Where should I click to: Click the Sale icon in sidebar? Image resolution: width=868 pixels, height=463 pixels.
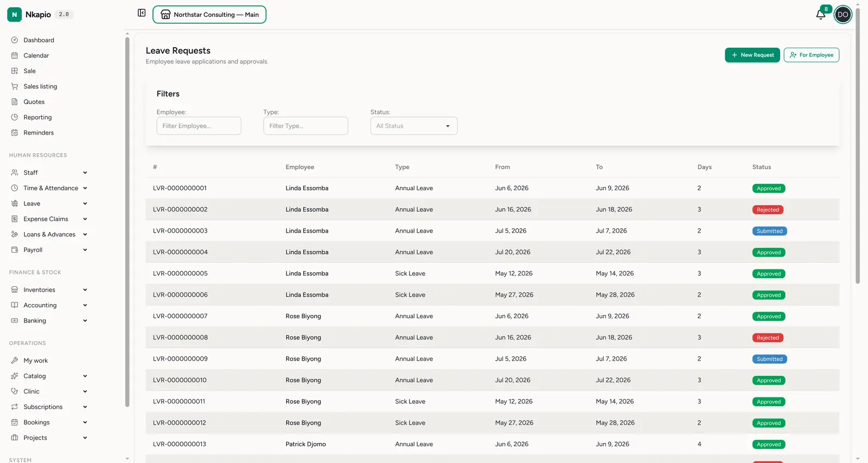(15, 71)
